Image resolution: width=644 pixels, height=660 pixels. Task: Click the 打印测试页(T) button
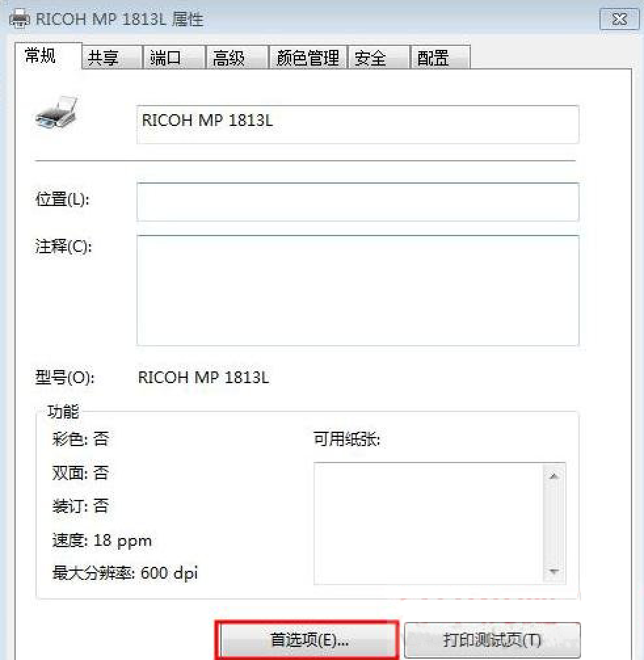(492, 640)
